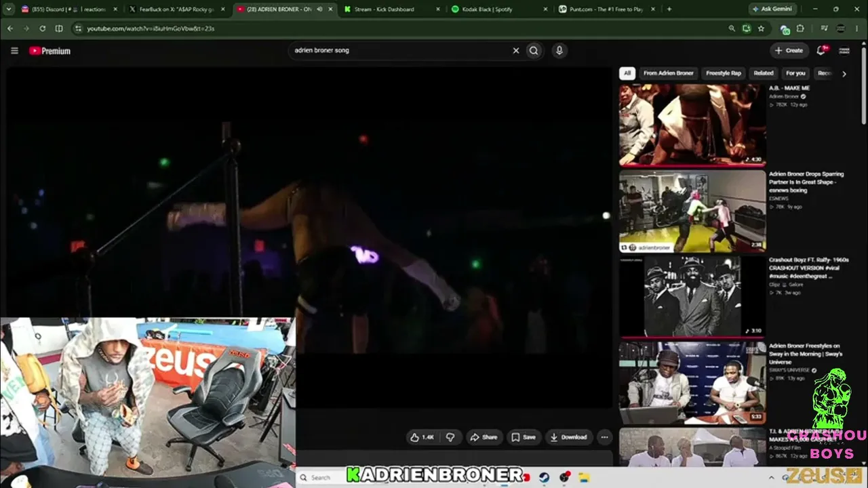Dislike the video with thumbs down

(x=450, y=437)
